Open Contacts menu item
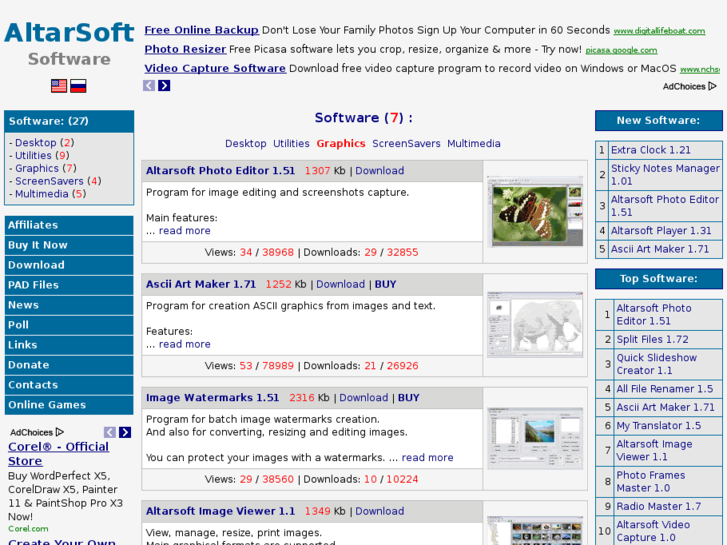 click(x=69, y=385)
